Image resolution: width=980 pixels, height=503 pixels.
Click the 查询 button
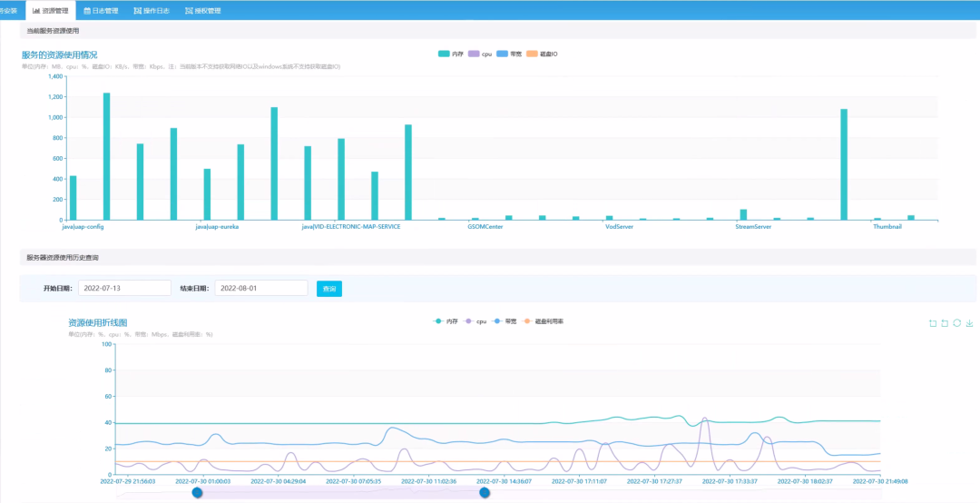329,288
